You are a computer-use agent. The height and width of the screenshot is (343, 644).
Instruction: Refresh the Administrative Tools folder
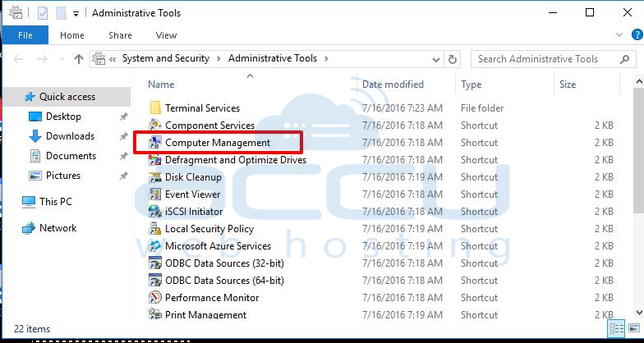pos(452,59)
